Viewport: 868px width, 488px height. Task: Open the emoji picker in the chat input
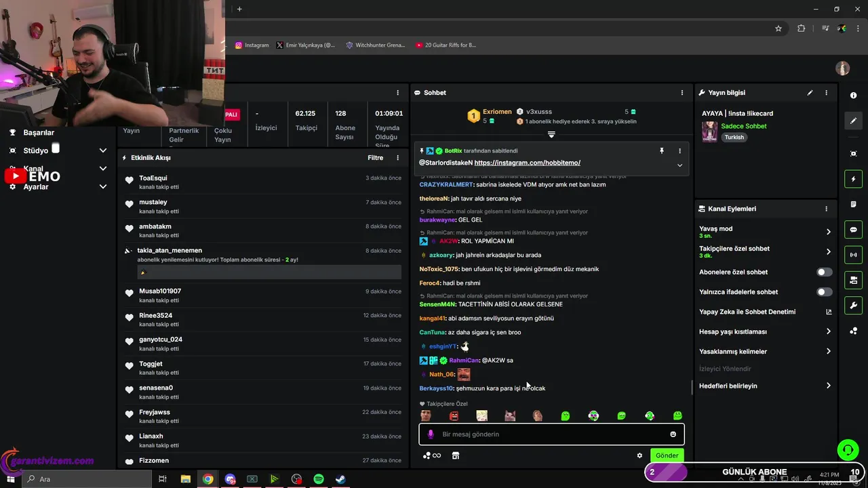(x=673, y=434)
